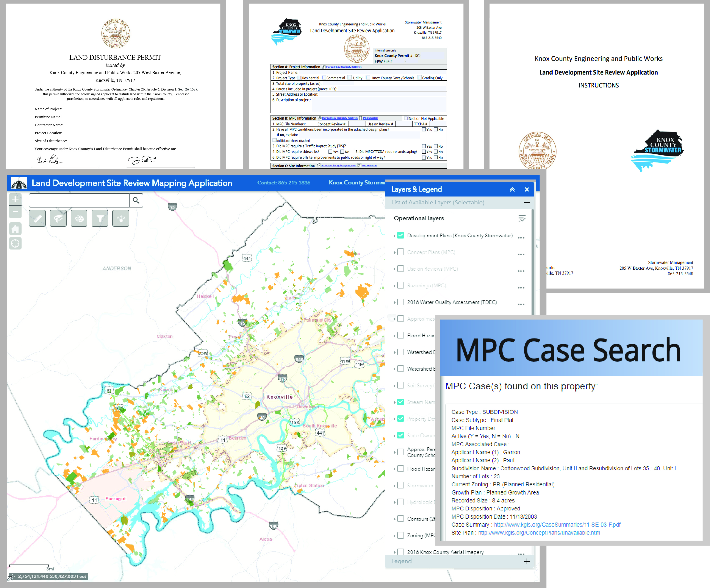The width and height of the screenshot is (710, 588).
Task: Open the graduation cap widget
Action: click(x=58, y=219)
